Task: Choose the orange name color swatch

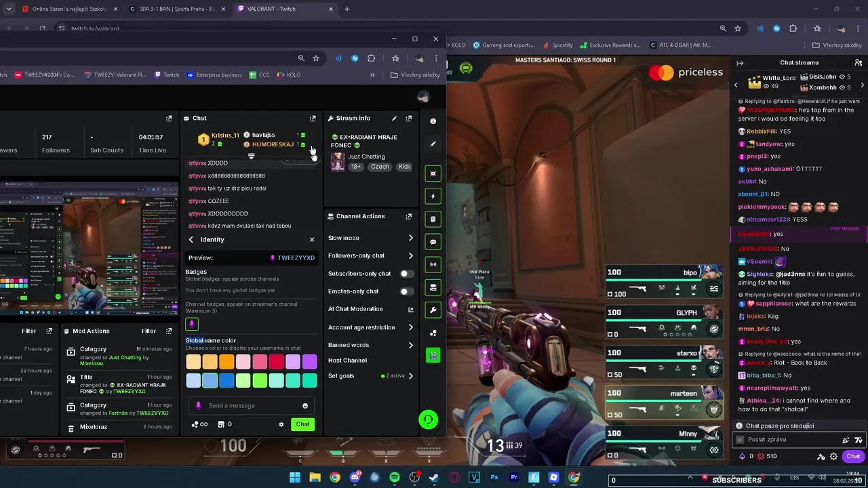Action: tap(226, 363)
